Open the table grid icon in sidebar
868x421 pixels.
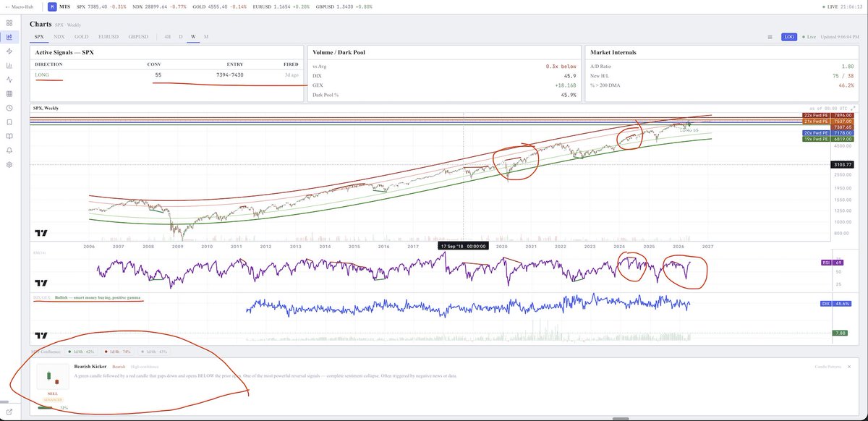coord(9,93)
